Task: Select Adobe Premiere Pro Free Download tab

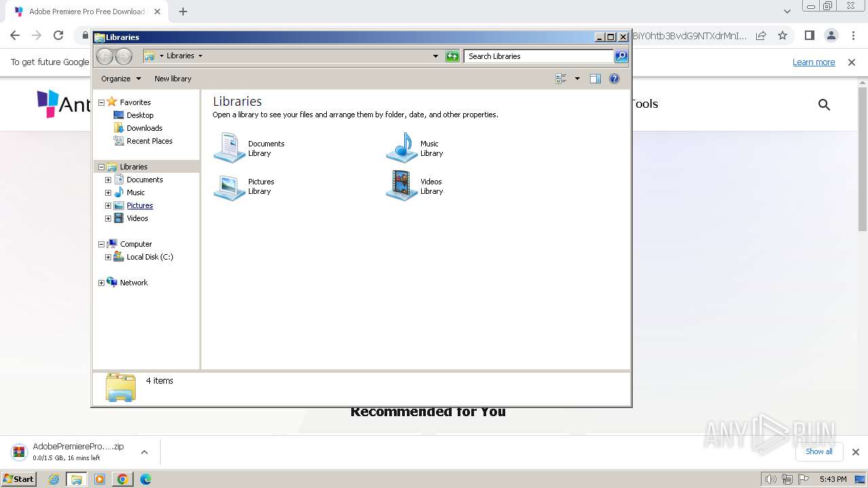Action: click(87, 12)
